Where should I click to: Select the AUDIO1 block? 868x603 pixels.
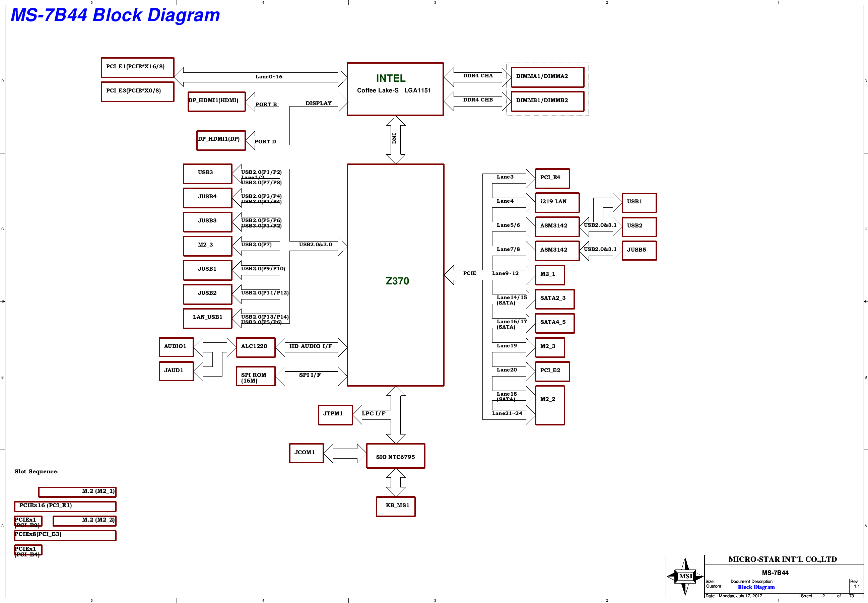point(176,347)
